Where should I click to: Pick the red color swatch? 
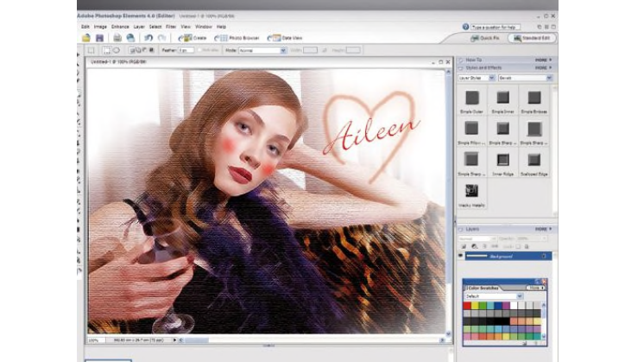click(467, 306)
